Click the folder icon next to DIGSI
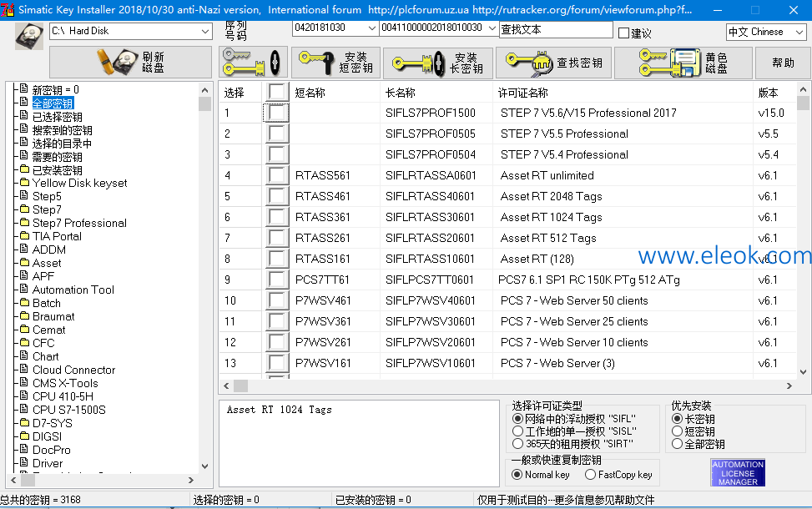This screenshot has height=509, width=812. (x=24, y=436)
